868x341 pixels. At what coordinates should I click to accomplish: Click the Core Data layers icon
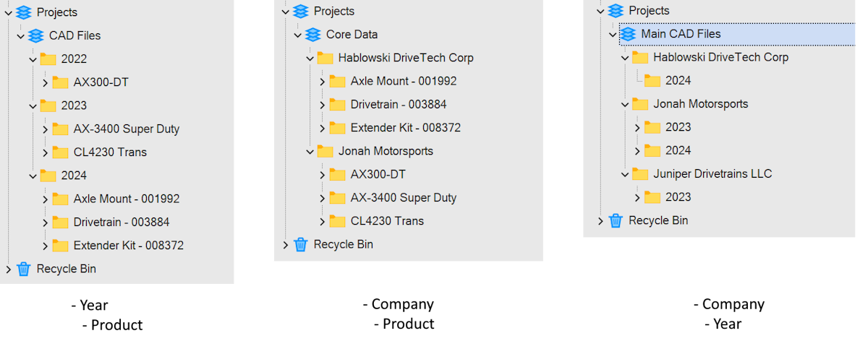point(312,35)
